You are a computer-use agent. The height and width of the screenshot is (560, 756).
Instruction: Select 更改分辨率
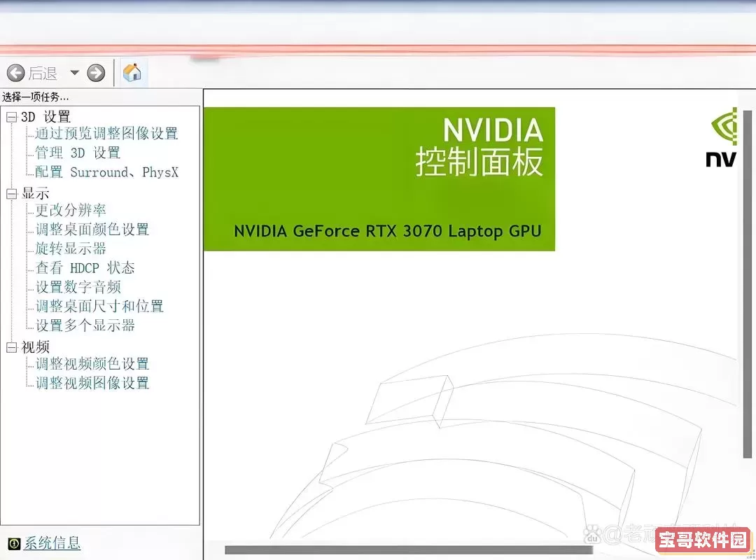click(x=71, y=210)
